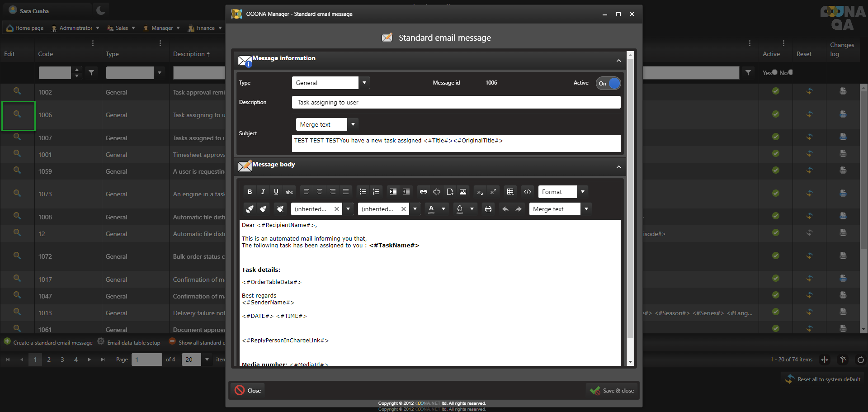The height and width of the screenshot is (412, 868).
Task: Open the Type dropdown showing General
Action: click(364, 83)
